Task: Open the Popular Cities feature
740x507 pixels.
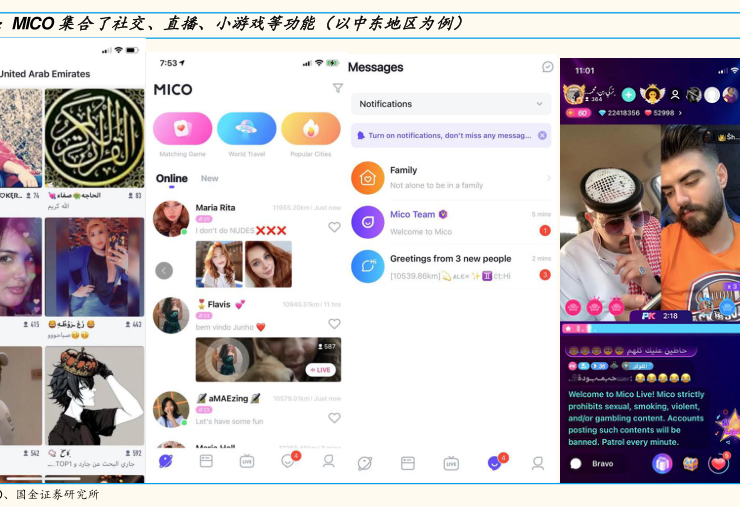Action: click(x=310, y=129)
